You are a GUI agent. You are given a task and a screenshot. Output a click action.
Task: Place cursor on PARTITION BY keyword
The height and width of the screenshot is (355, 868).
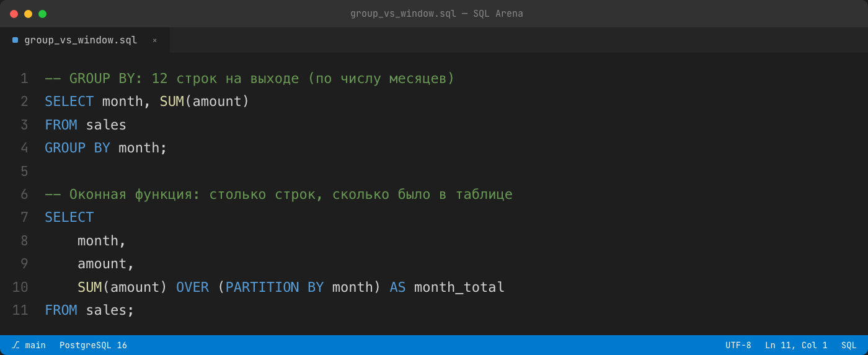click(x=275, y=287)
